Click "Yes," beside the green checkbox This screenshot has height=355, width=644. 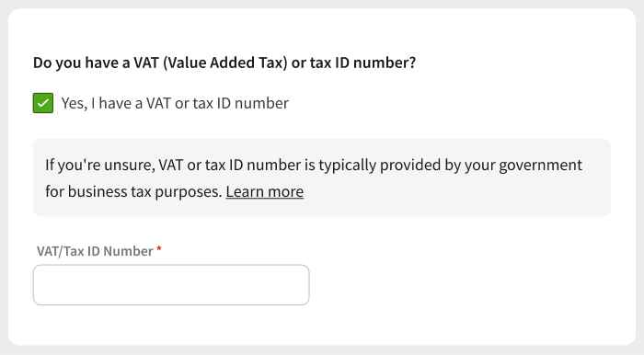click(75, 103)
